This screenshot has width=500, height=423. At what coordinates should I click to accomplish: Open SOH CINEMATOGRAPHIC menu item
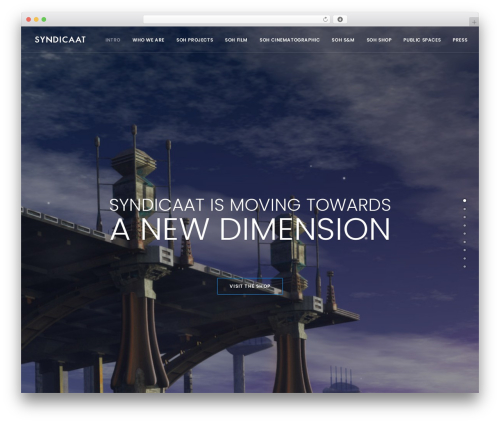tap(289, 40)
